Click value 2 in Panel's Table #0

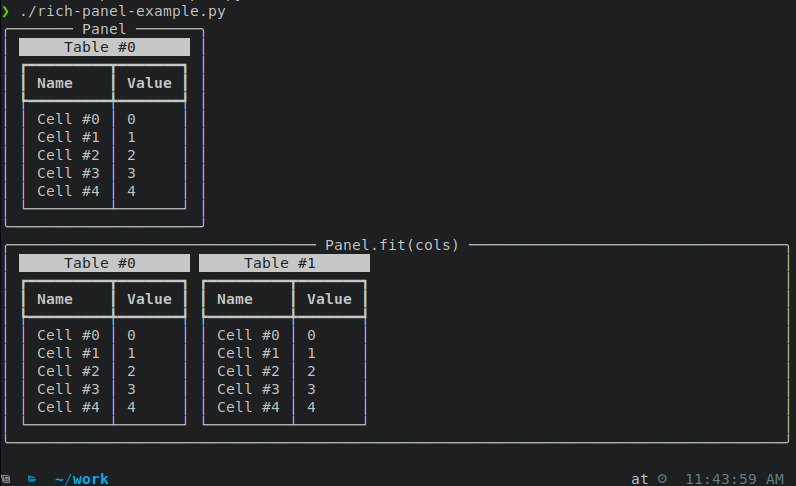pos(131,155)
